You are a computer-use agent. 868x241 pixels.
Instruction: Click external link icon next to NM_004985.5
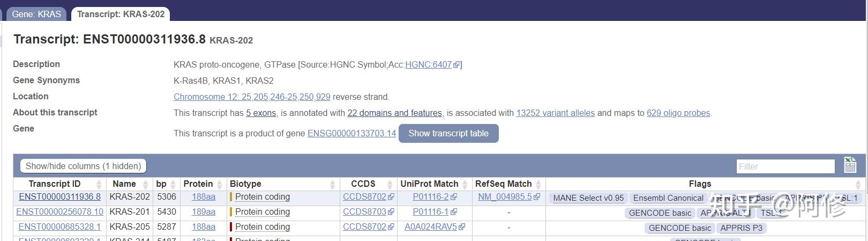click(x=537, y=197)
